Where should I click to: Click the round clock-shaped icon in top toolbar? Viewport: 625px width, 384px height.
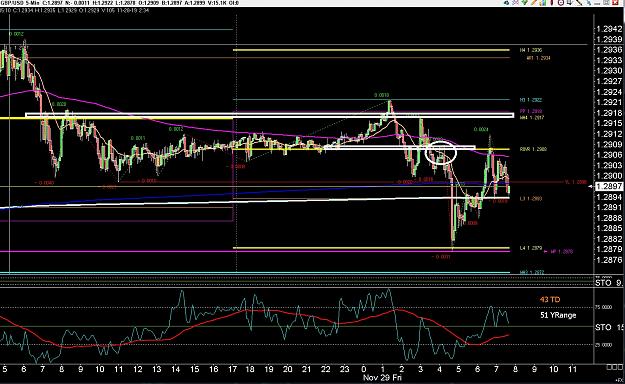(x=560, y=2)
